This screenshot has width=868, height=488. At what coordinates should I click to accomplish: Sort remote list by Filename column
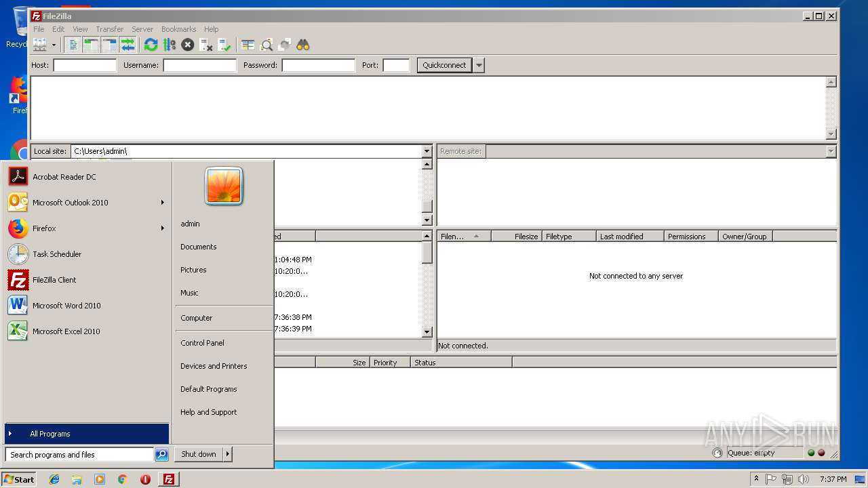click(x=464, y=237)
